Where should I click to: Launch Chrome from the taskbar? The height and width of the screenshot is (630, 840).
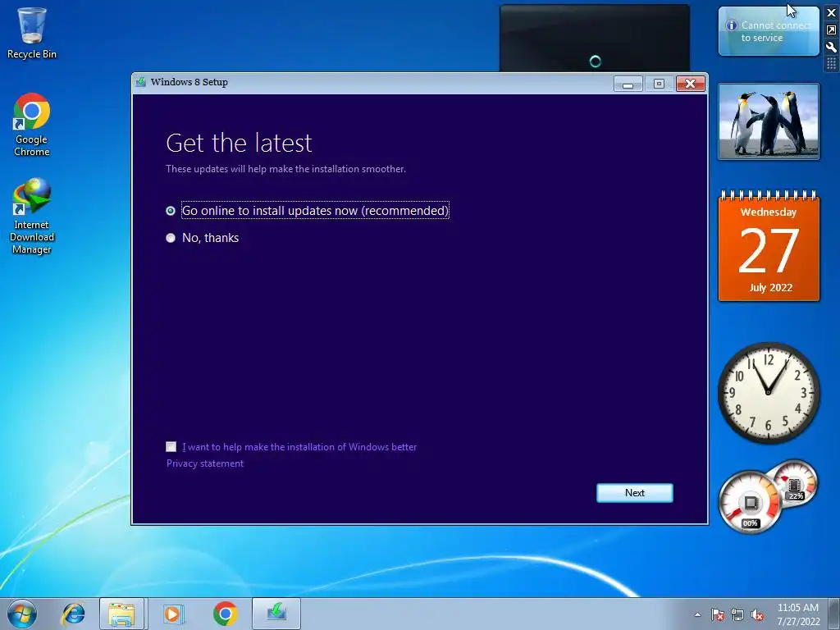point(225,614)
